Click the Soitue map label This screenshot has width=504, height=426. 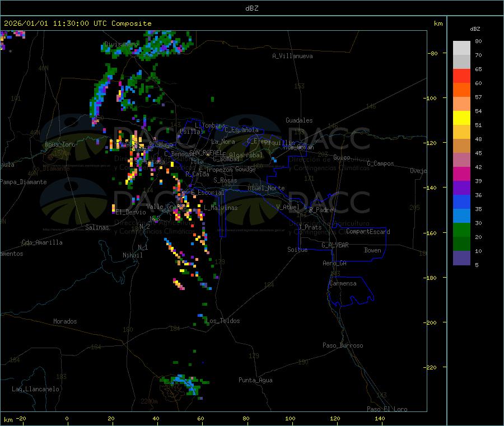(297, 250)
